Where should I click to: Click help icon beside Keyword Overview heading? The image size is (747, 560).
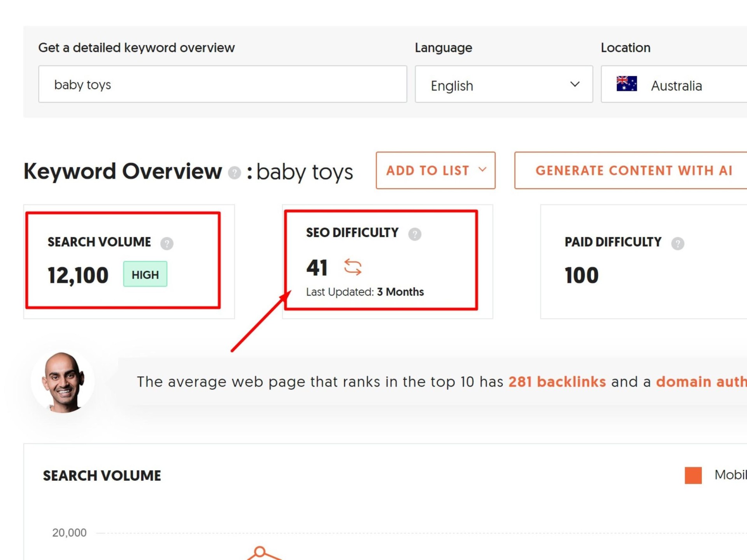click(234, 173)
